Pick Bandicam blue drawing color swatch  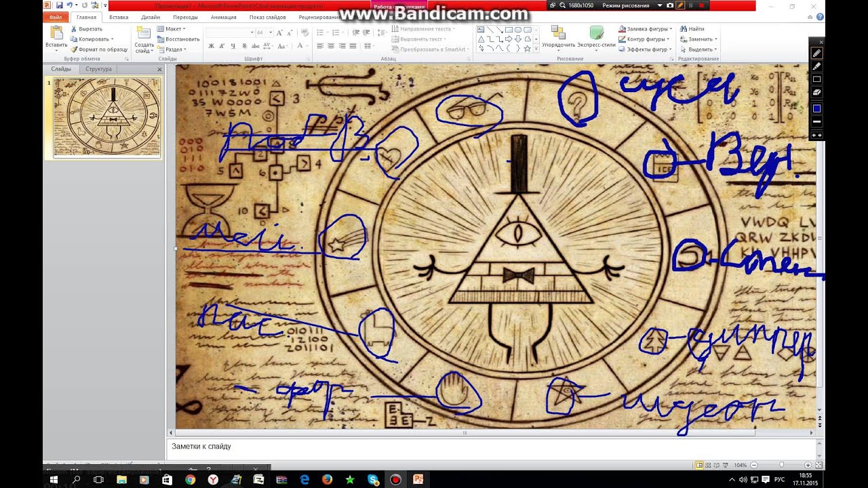tap(816, 108)
